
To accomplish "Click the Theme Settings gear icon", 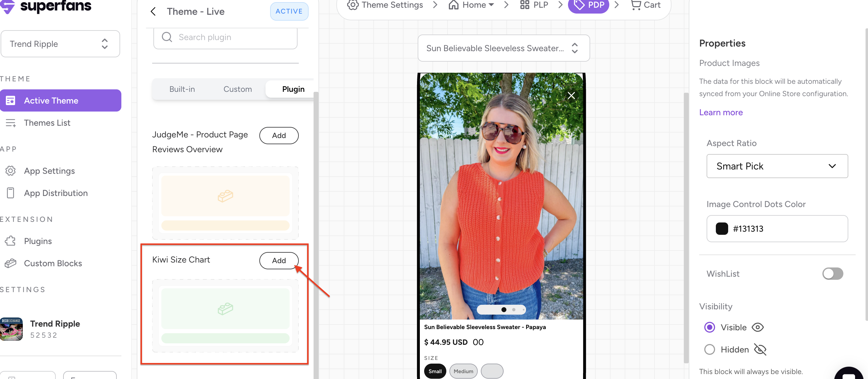I will (352, 5).
